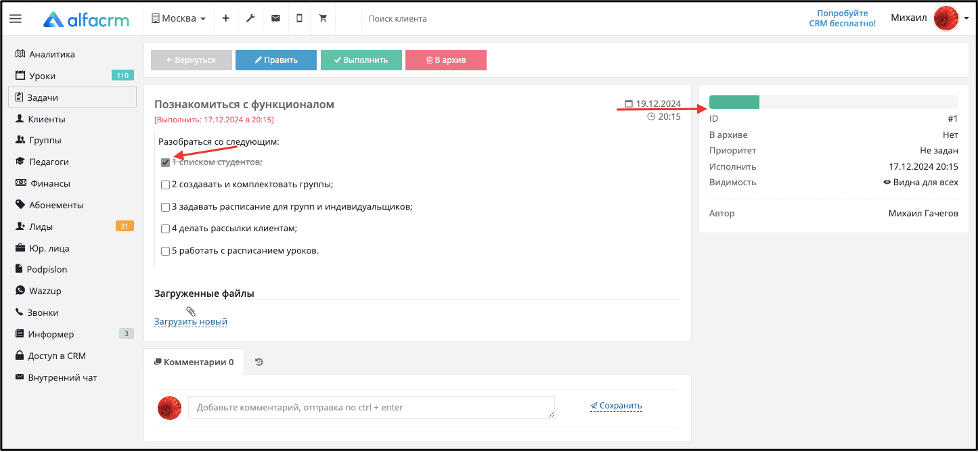Screen dimensions: 979x452
Task: Click the В архив button
Action: click(446, 60)
